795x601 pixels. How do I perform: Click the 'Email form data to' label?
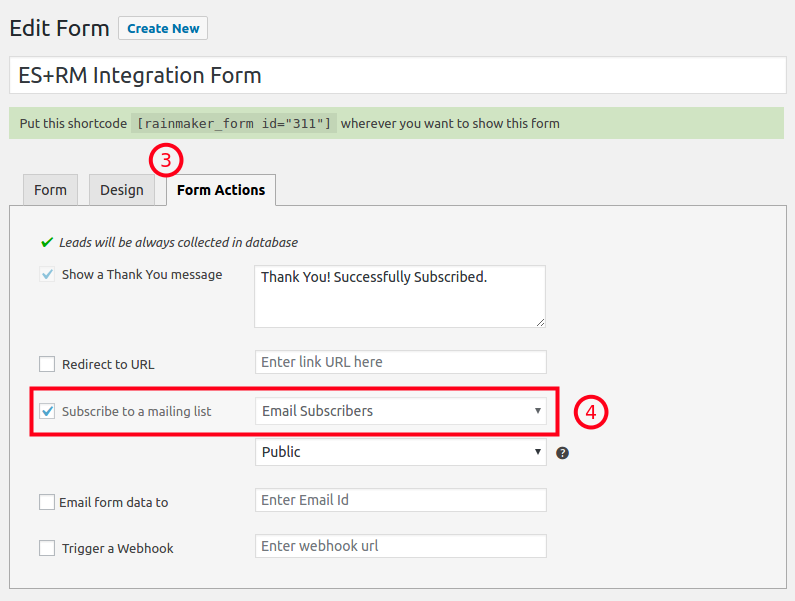pyautogui.click(x=114, y=503)
